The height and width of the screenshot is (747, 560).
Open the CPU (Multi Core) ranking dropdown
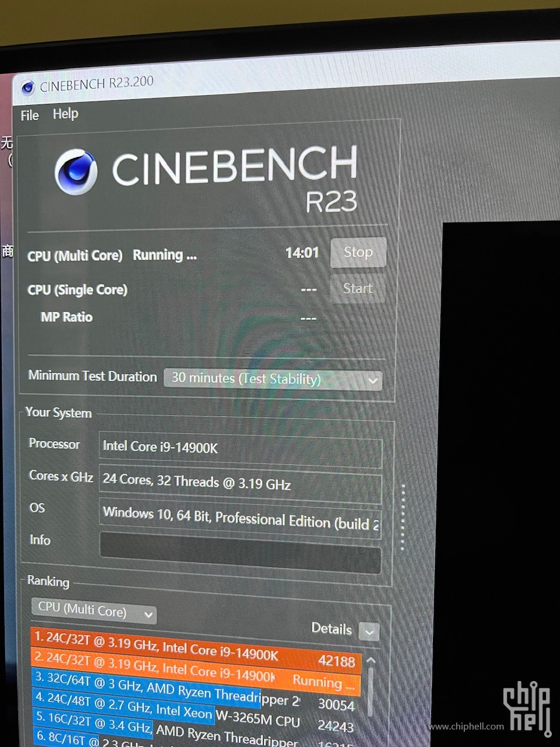tap(93, 611)
